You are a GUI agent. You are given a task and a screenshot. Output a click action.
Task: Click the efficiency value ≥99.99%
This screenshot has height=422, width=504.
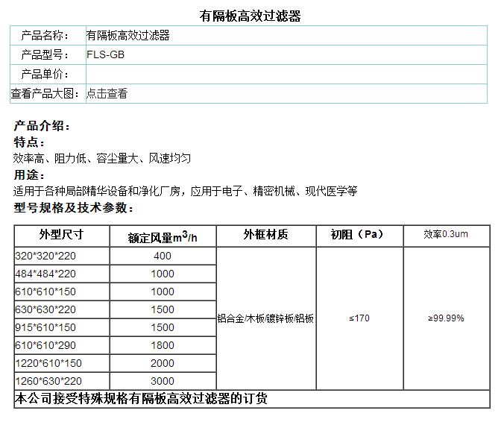click(x=446, y=318)
